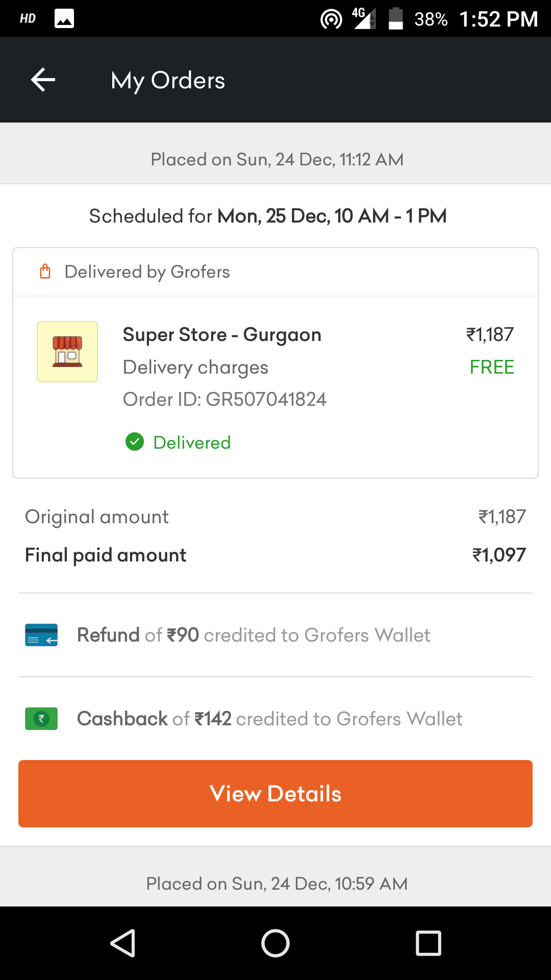The width and height of the screenshot is (551, 980).
Task: Tap the blue refund card icon
Action: coord(41,635)
